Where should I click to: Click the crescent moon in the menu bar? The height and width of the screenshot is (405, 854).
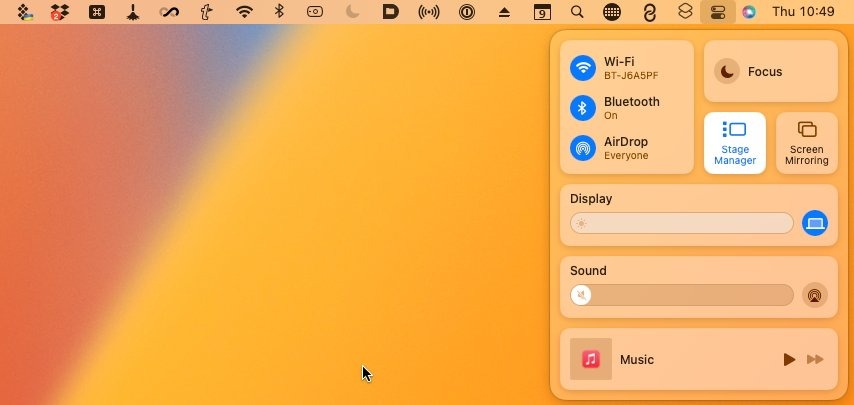click(352, 11)
